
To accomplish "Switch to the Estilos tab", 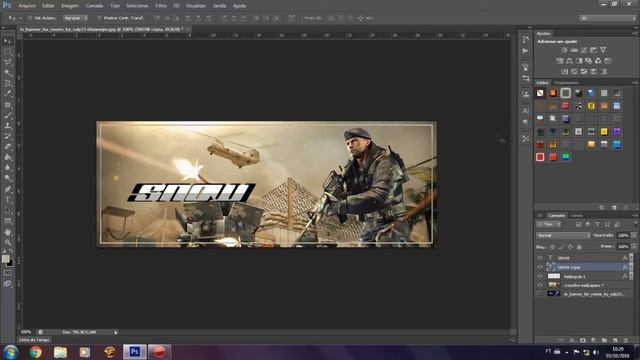I will coord(543,83).
